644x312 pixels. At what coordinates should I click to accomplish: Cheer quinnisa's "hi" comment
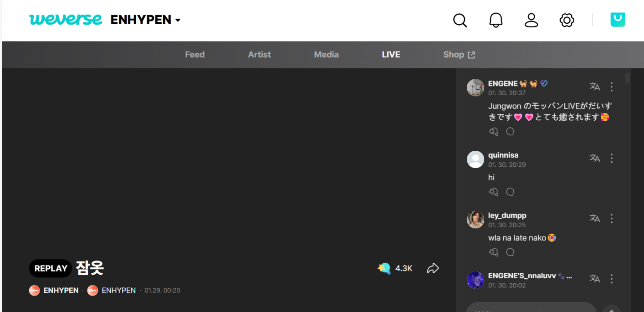click(x=494, y=192)
